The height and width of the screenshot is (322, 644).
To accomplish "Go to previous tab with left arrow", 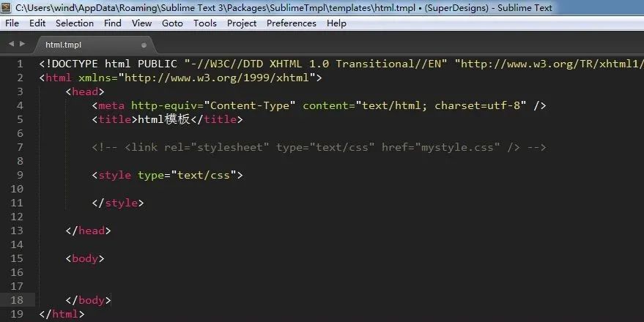I will pos(11,43).
